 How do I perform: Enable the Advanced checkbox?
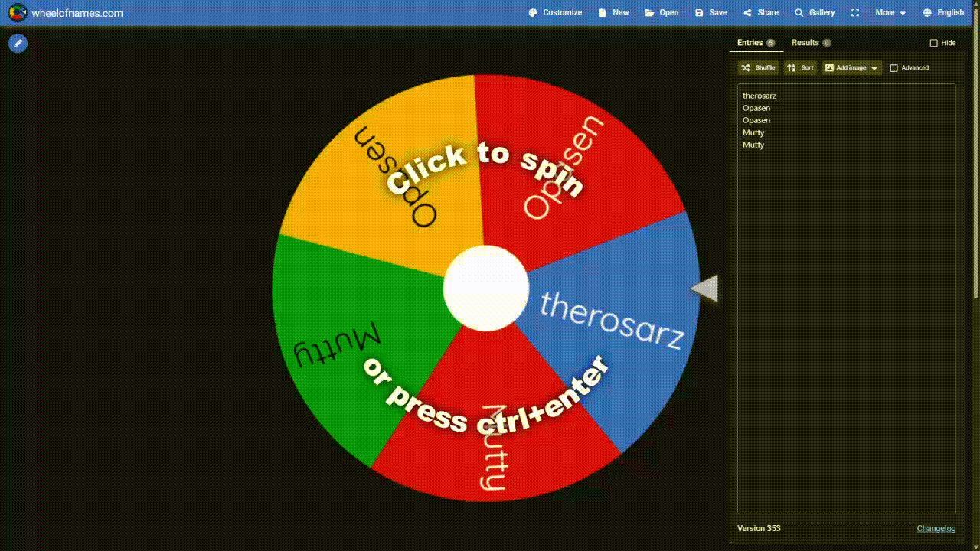[893, 68]
